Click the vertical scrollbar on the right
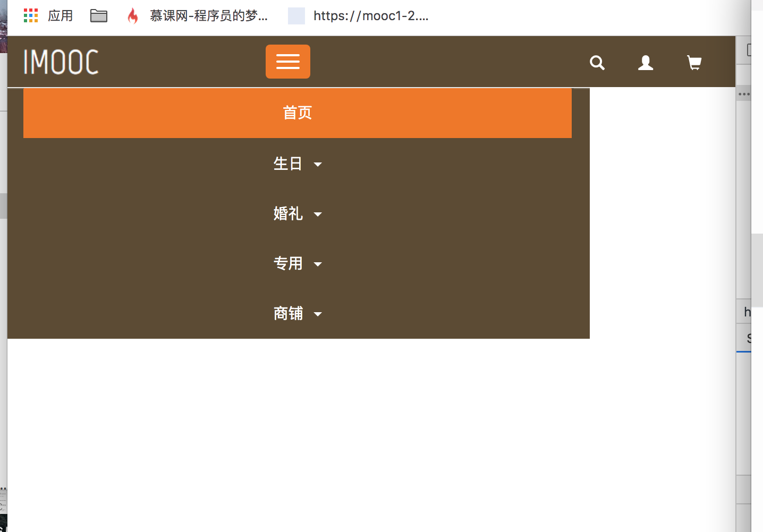The image size is (763, 532). (758, 270)
